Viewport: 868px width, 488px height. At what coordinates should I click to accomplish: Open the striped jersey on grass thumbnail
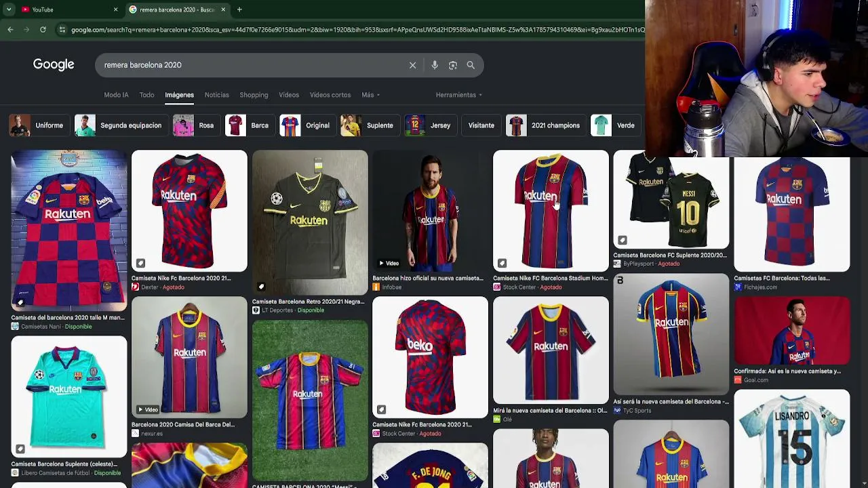click(310, 400)
